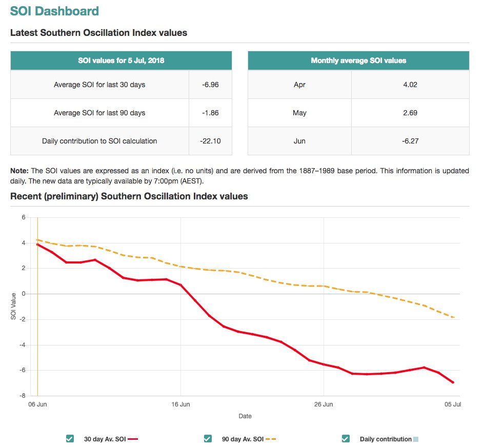Screen dimensions: 484x448
Task: Click the 'Date' x-axis title
Action: tap(245, 416)
